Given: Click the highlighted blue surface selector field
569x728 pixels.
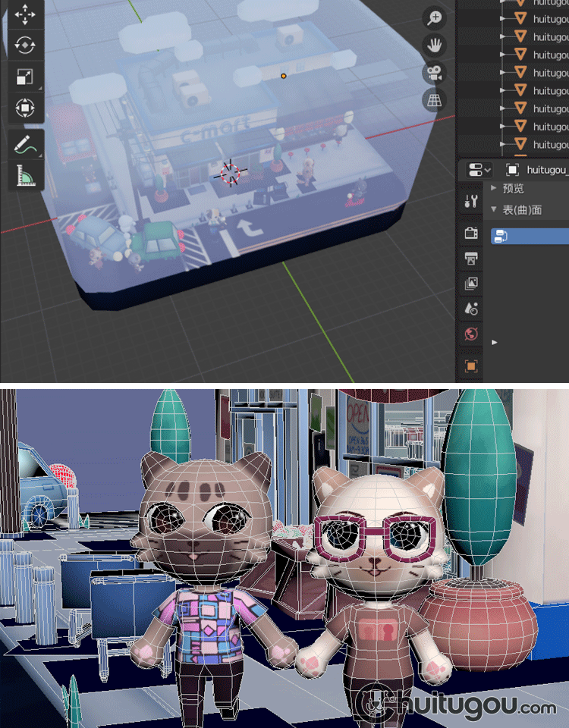Looking at the screenshot, I should coord(530,236).
